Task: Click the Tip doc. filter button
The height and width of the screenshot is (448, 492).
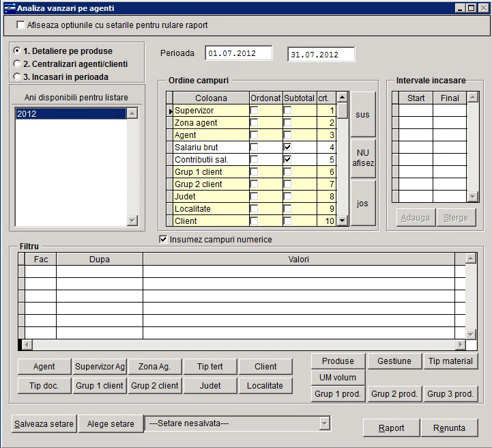Action: 44,386
